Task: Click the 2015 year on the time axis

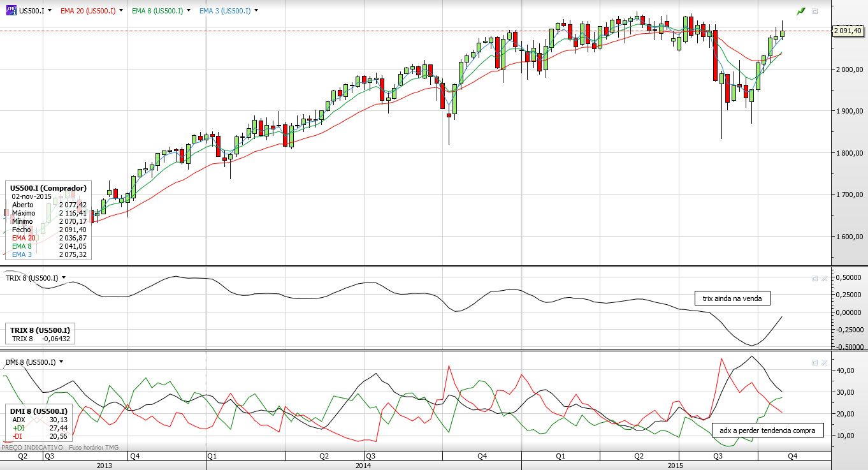Action: 678,466
